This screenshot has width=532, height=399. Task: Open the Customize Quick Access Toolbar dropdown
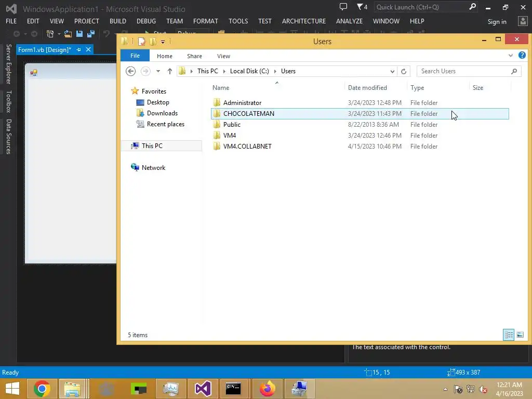pyautogui.click(x=163, y=42)
